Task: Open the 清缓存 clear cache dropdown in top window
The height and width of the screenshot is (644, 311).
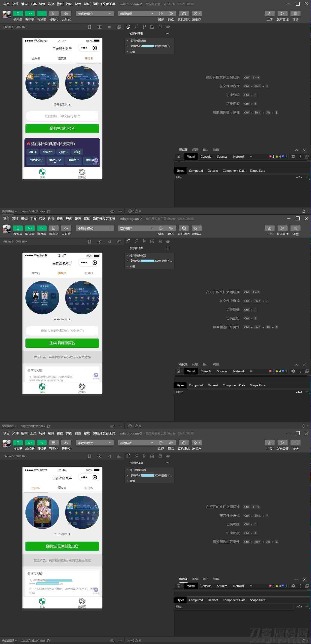Action: pos(196,14)
